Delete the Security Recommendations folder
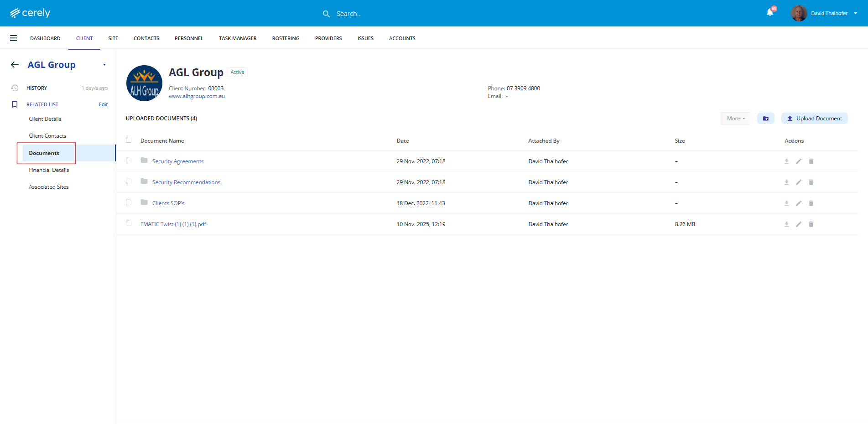Image resolution: width=868 pixels, height=424 pixels. (x=811, y=182)
